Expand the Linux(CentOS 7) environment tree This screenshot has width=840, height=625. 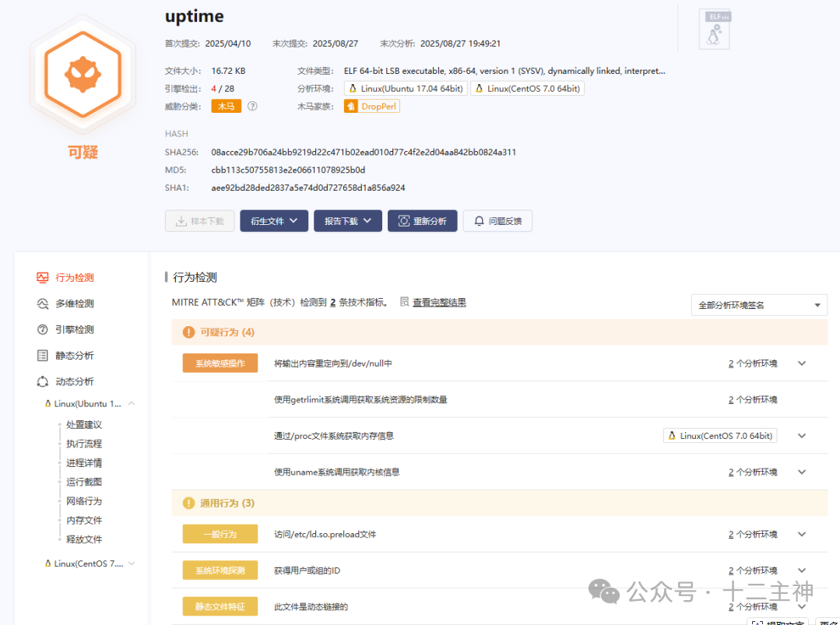[x=130, y=563]
